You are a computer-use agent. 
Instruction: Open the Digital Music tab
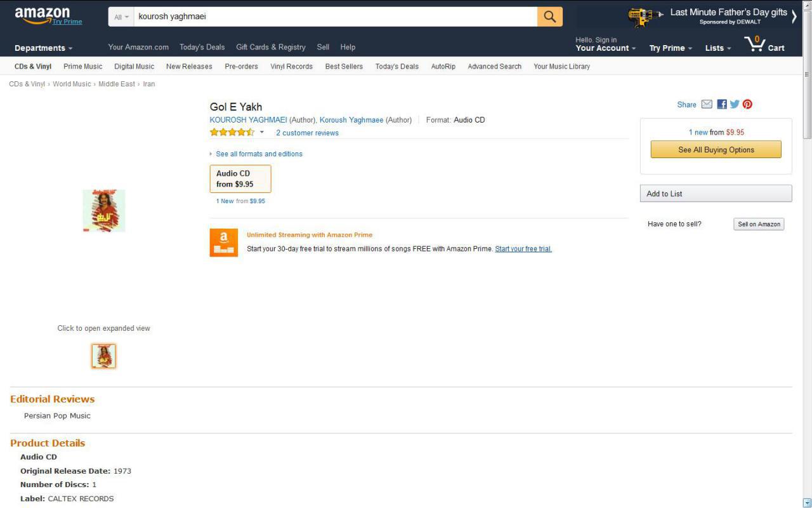(134, 66)
